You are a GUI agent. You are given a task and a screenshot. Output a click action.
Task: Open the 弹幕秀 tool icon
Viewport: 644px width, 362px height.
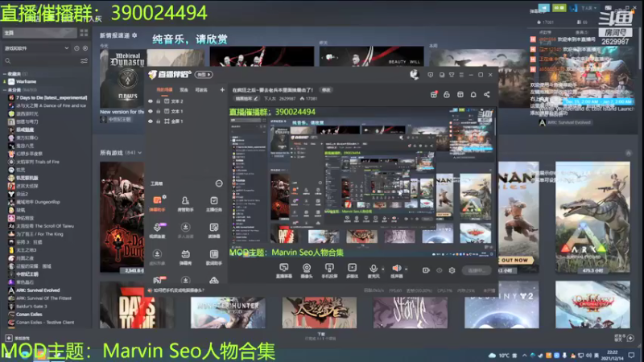click(x=185, y=257)
